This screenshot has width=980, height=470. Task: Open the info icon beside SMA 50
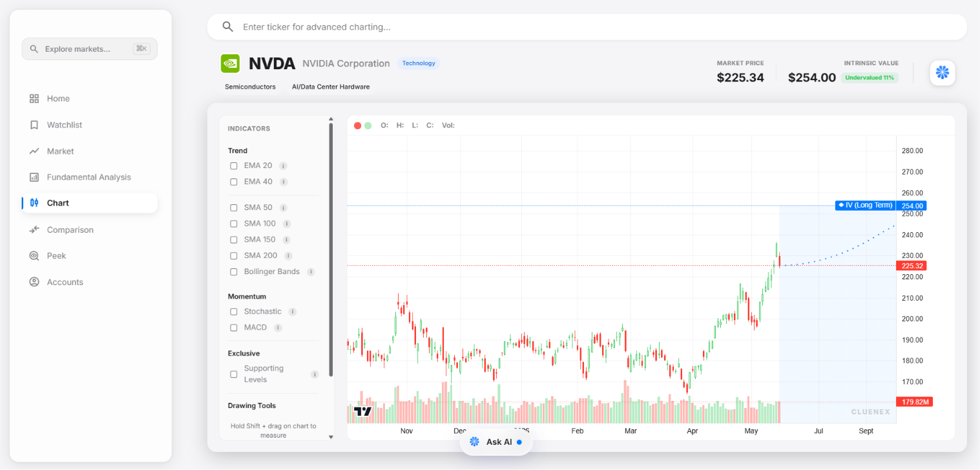point(284,208)
